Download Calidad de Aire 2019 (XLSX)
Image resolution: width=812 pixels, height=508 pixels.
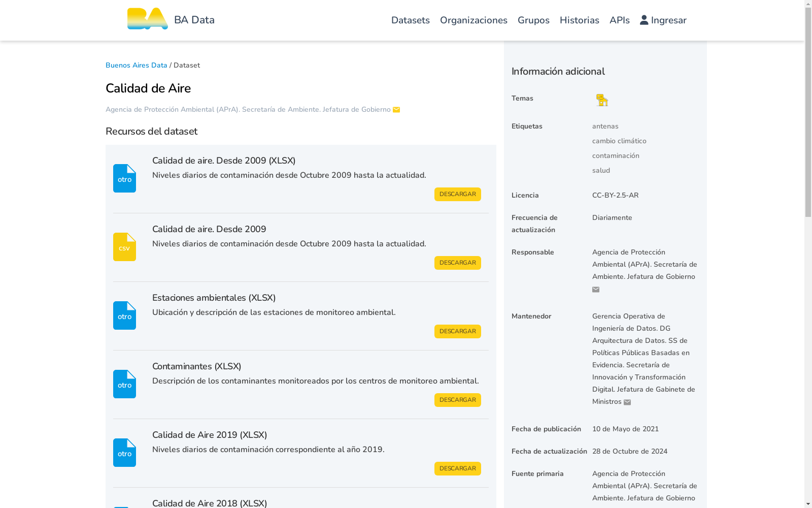tap(458, 468)
